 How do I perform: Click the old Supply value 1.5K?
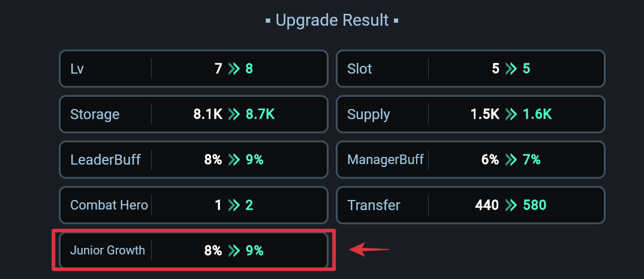(x=485, y=114)
